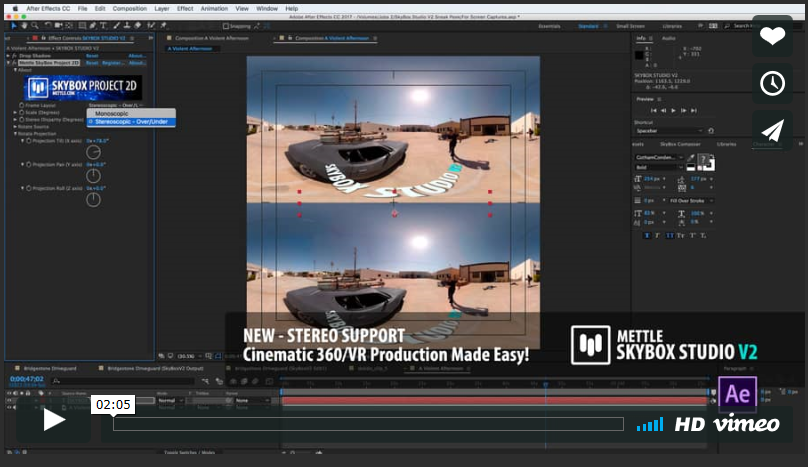Click the Vimeo video progress bar

[368, 424]
